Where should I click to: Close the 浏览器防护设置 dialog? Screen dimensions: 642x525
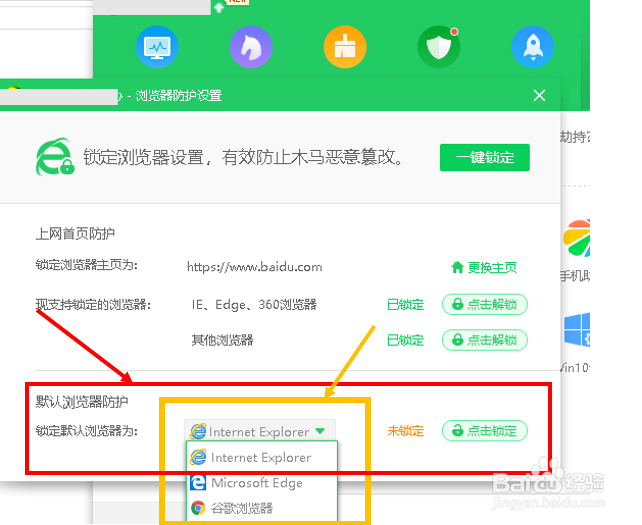(x=539, y=95)
